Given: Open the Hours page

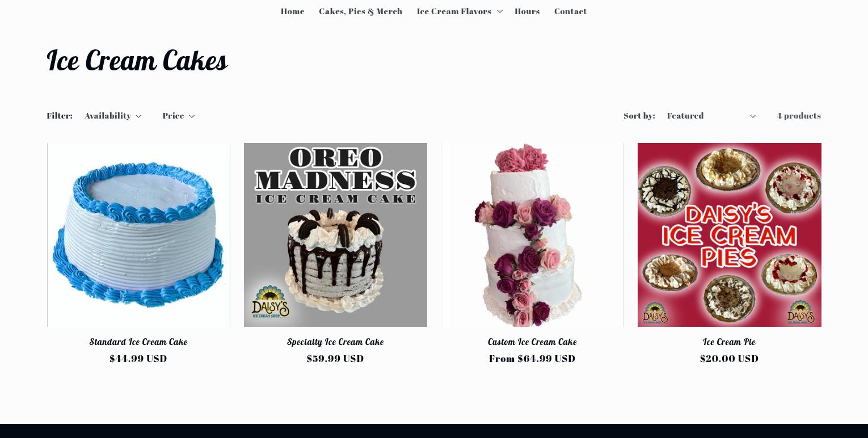Looking at the screenshot, I should (x=527, y=11).
